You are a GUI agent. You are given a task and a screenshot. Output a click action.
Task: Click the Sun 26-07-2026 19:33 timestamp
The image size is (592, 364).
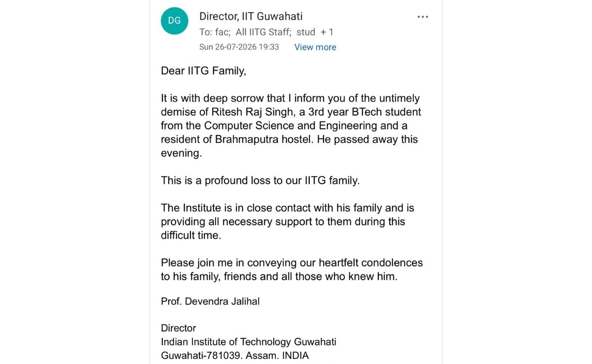click(x=239, y=47)
